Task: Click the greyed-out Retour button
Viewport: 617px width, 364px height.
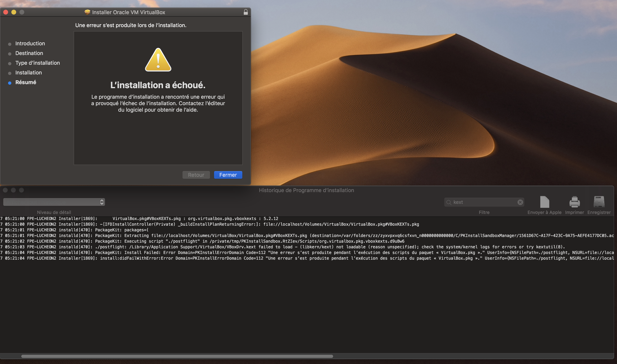Action: (x=196, y=175)
